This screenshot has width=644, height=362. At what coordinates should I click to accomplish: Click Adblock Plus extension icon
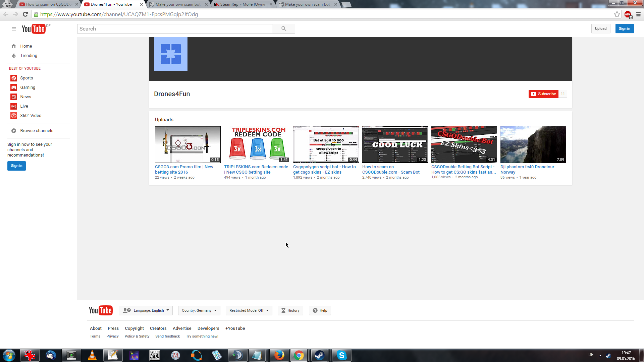pyautogui.click(x=628, y=14)
